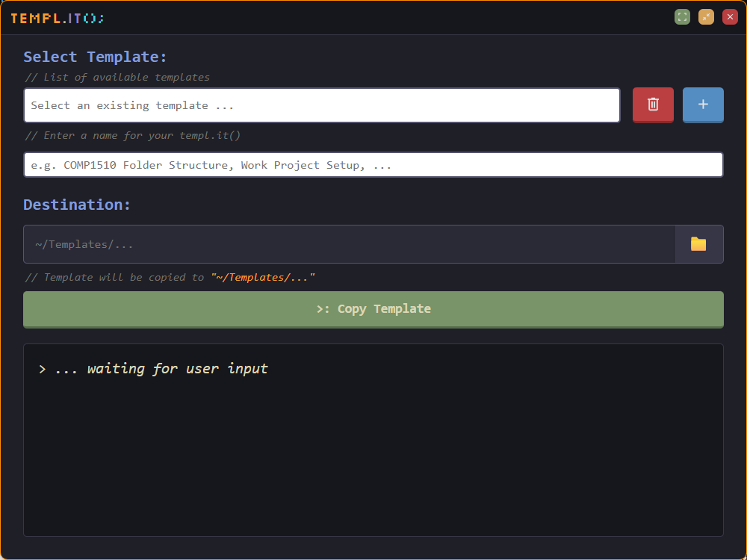Click inside the ~/Templates/ destination path field
Image resolution: width=747 pixels, height=560 pixels.
pos(349,243)
